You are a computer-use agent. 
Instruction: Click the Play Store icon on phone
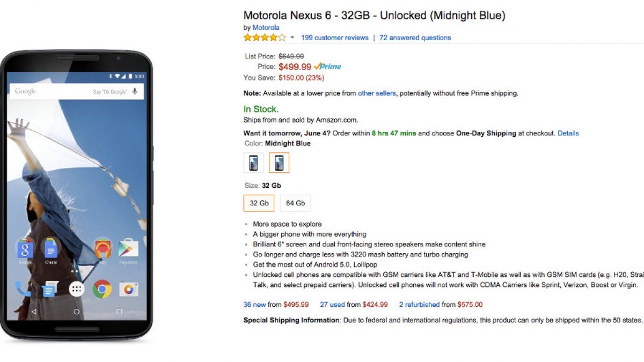click(128, 248)
